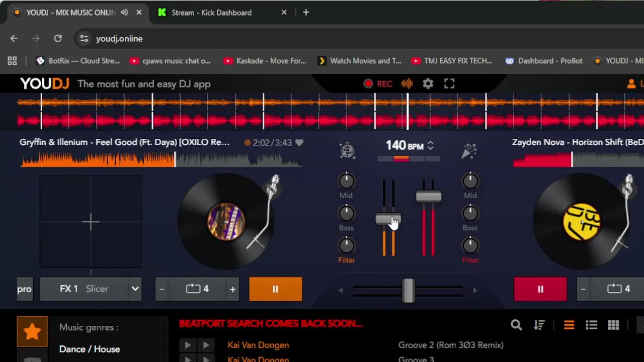Click the Groove 2 (Rom 3Ø3 Remix) title

click(451, 345)
